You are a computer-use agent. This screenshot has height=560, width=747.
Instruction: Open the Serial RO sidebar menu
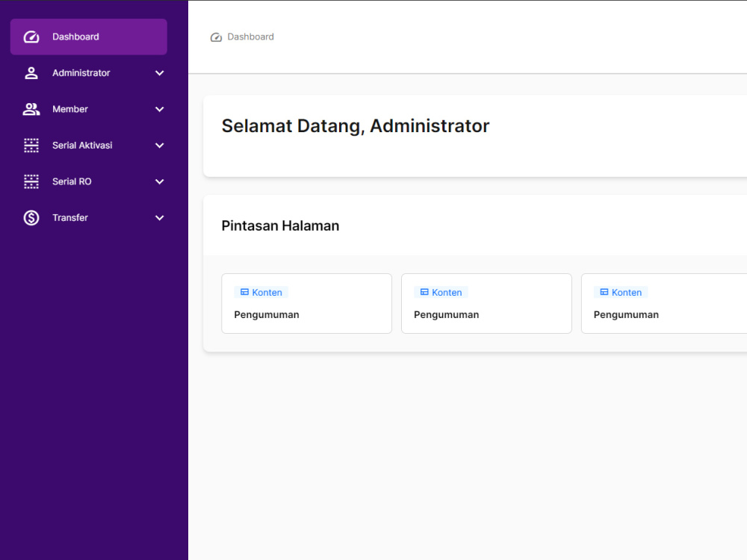89,181
